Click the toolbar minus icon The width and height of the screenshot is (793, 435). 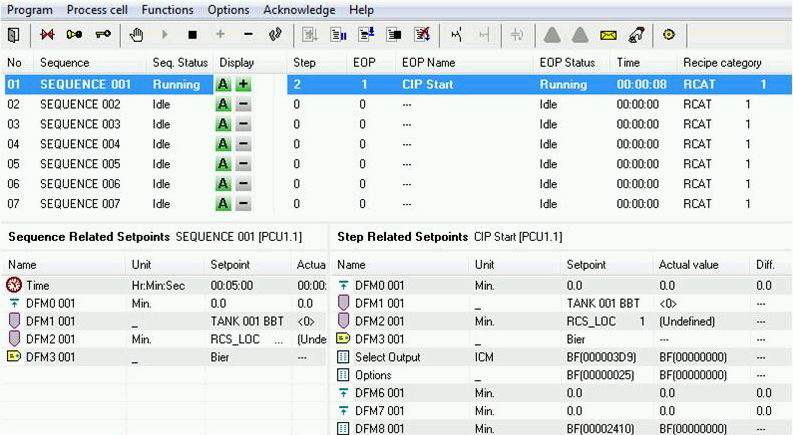pos(247,35)
